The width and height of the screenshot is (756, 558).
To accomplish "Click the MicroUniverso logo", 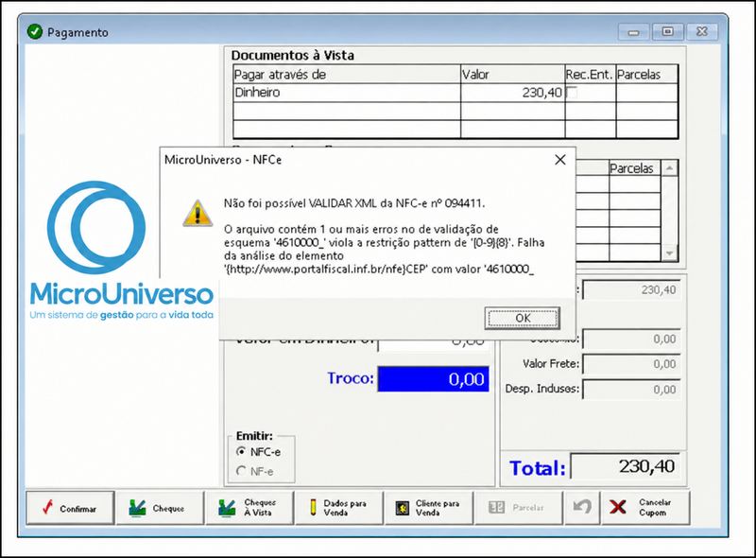I will tap(121, 251).
